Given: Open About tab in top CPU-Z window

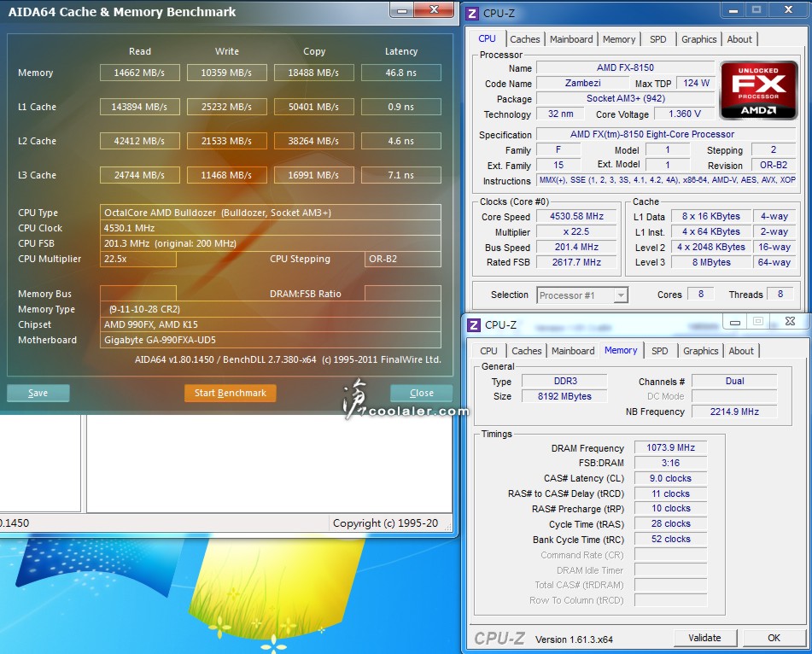Looking at the screenshot, I should pos(739,39).
